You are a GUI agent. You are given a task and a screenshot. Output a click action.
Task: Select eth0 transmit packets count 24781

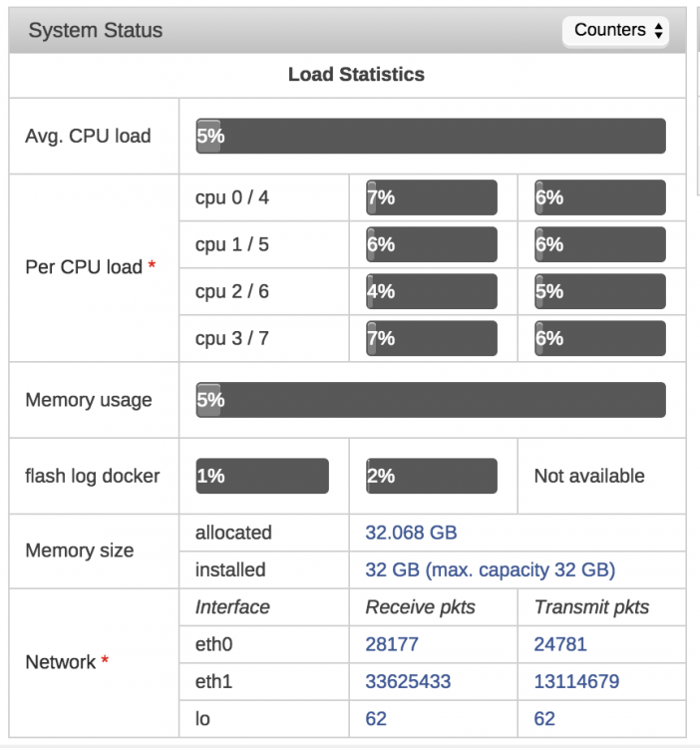coord(560,644)
